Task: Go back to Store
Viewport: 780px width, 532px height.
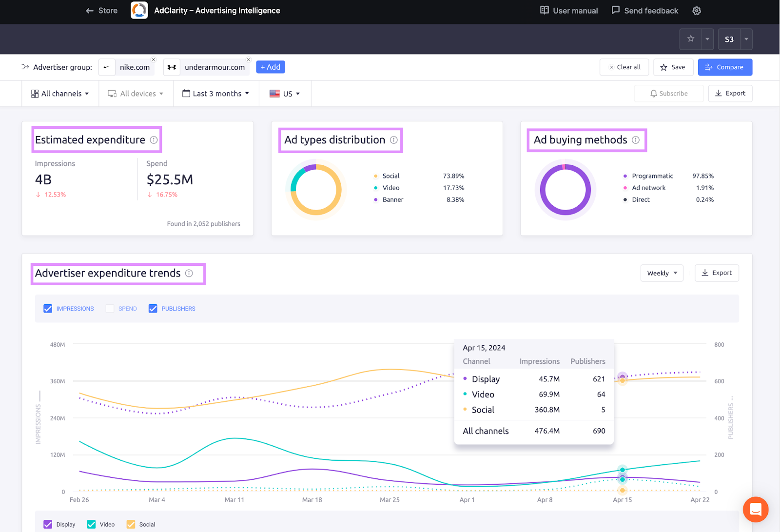Action: pos(102,11)
